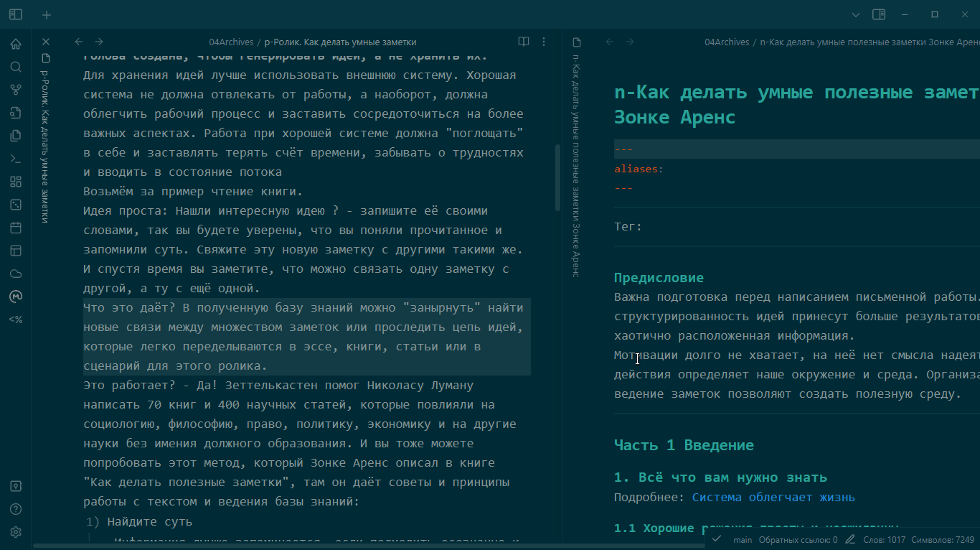Click the list item '1) Найдите суть'
The width and height of the screenshot is (980, 550).
(138, 522)
